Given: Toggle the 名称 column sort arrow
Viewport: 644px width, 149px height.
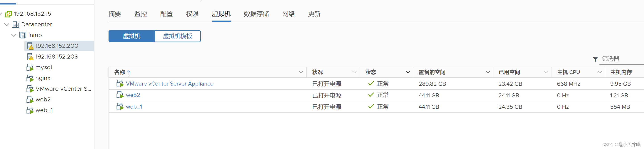Looking at the screenshot, I should (129, 72).
